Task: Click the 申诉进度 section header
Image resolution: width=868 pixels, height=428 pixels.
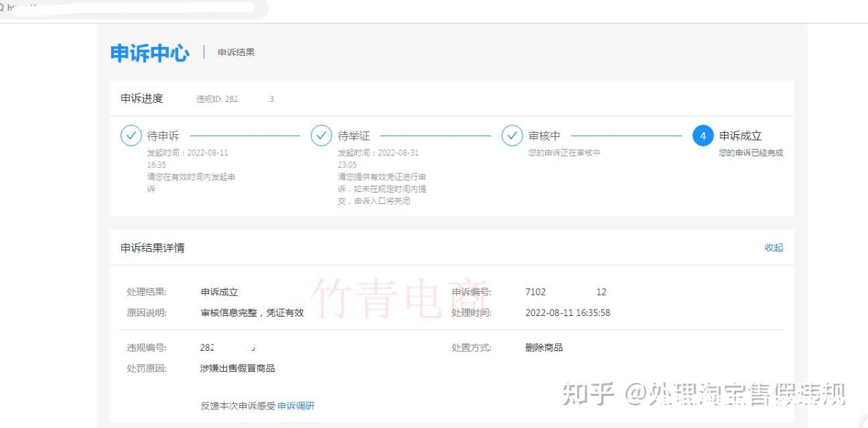Action: [142, 98]
